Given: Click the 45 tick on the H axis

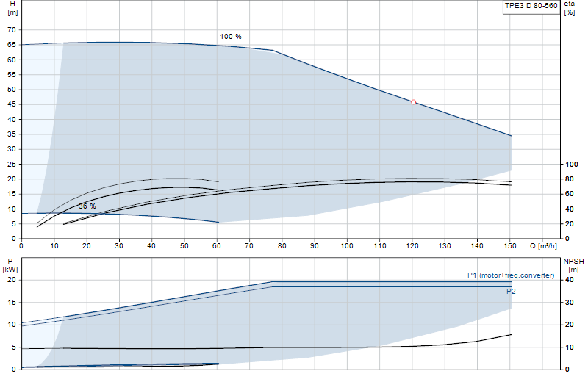Looking at the screenshot, I should pyautogui.click(x=12, y=104).
